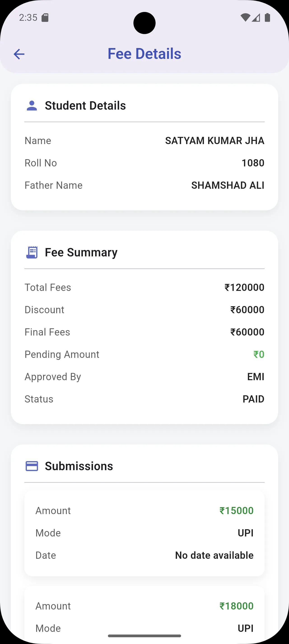The width and height of the screenshot is (289, 644).
Task: Select the Fee Details title
Action: click(x=144, y=54)
